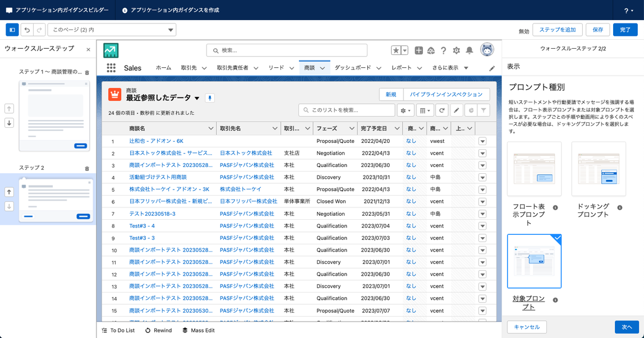Click the 次へ button
This screenshot has width=644, height=338.
(627, 327)
